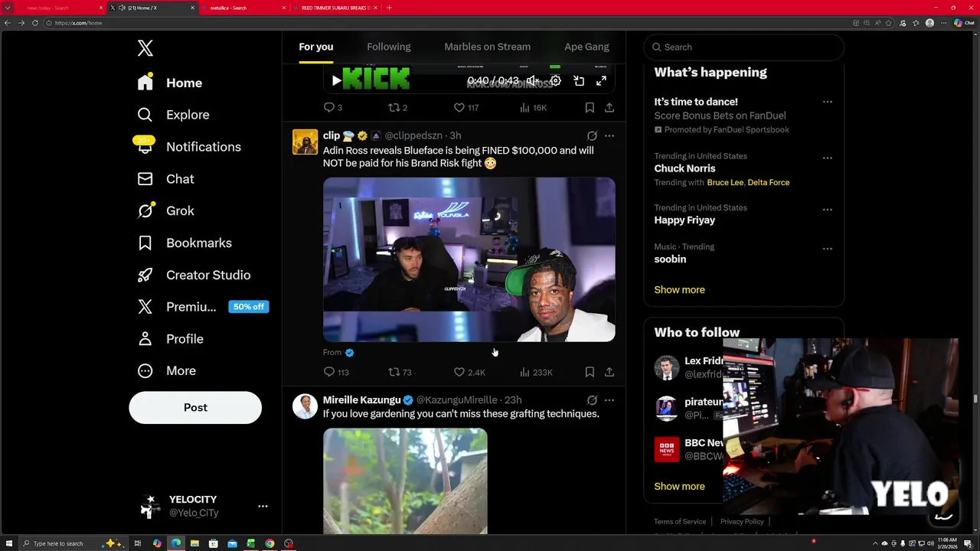Open the More sidebar menu

pyautogui.click(x=166, y=370)
